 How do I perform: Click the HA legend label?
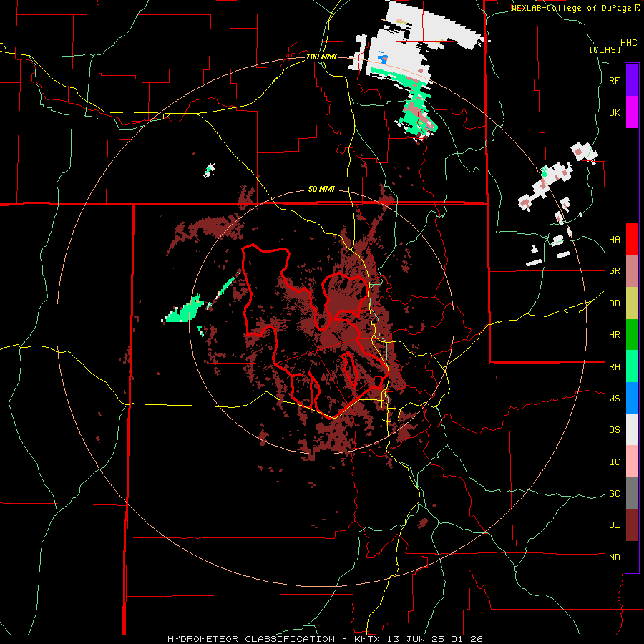click(x=614, y=239)
